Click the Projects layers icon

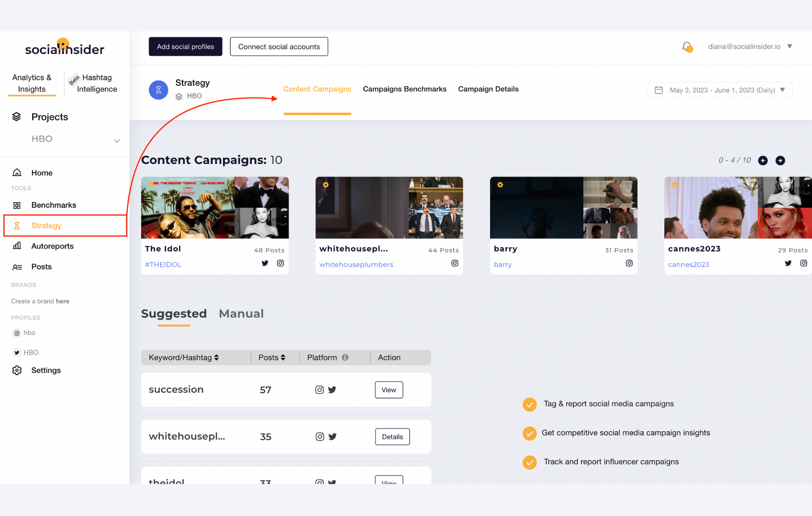pos(16,117)
